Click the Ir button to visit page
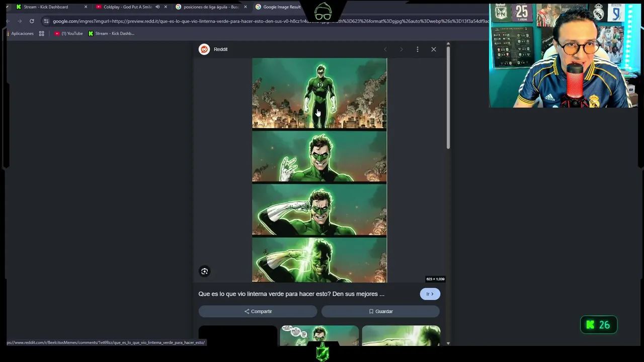The height and width of the screenshot is (362, 644). (430, 294)
